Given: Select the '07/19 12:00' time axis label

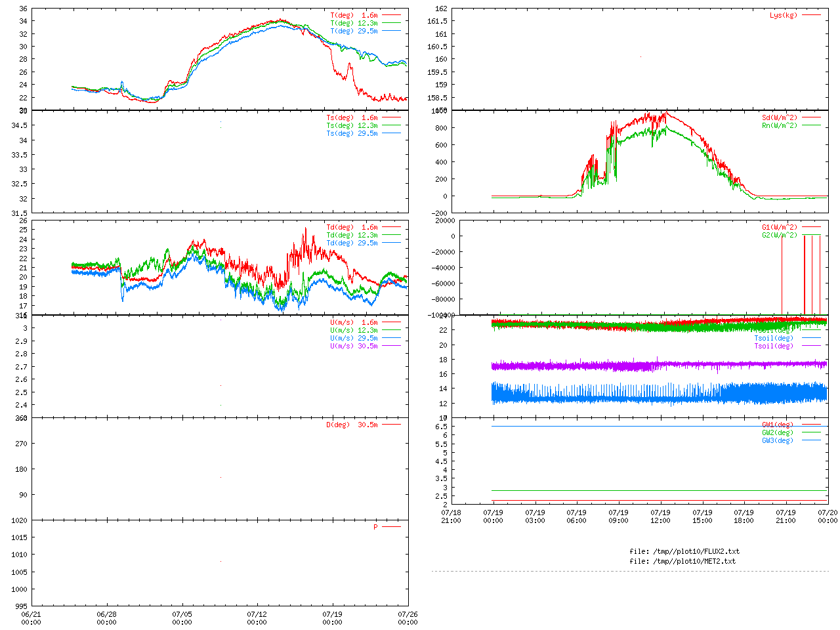Looking at the screenshot, I should coord(660,516).
